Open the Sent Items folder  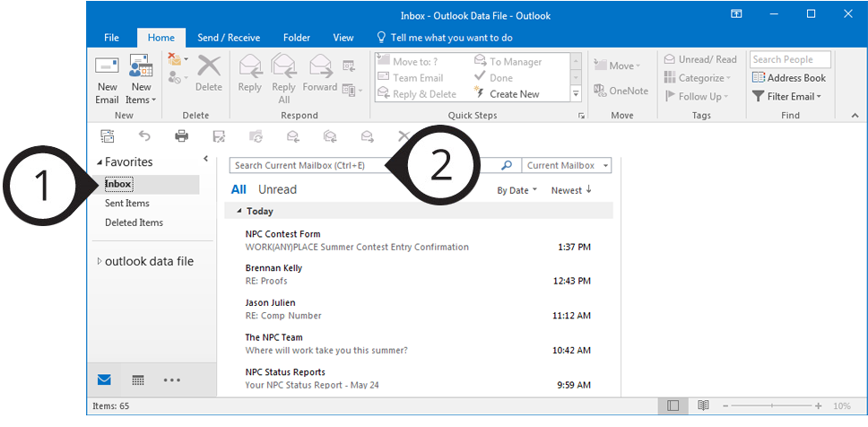(127, 204)
